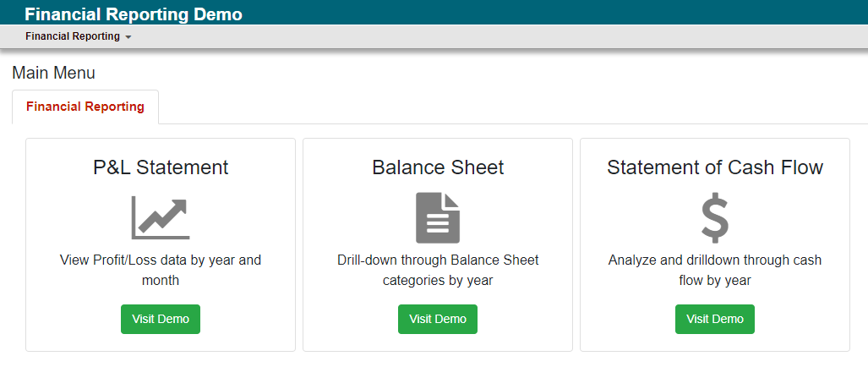This screenshot has width=868, height=378.
Task: Click the Cash Flow dollar sign icon
Action: [715, 217]
